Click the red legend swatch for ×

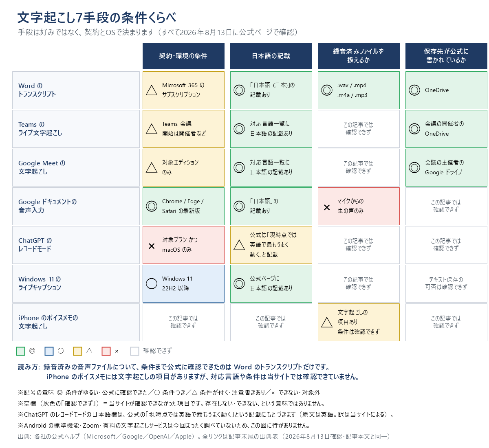[106, 351]
